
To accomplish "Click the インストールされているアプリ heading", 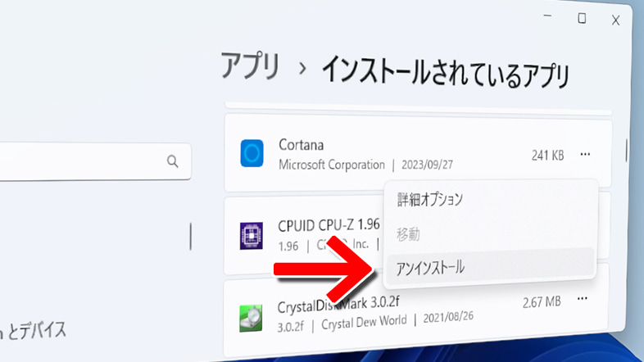I will point(446,73).
